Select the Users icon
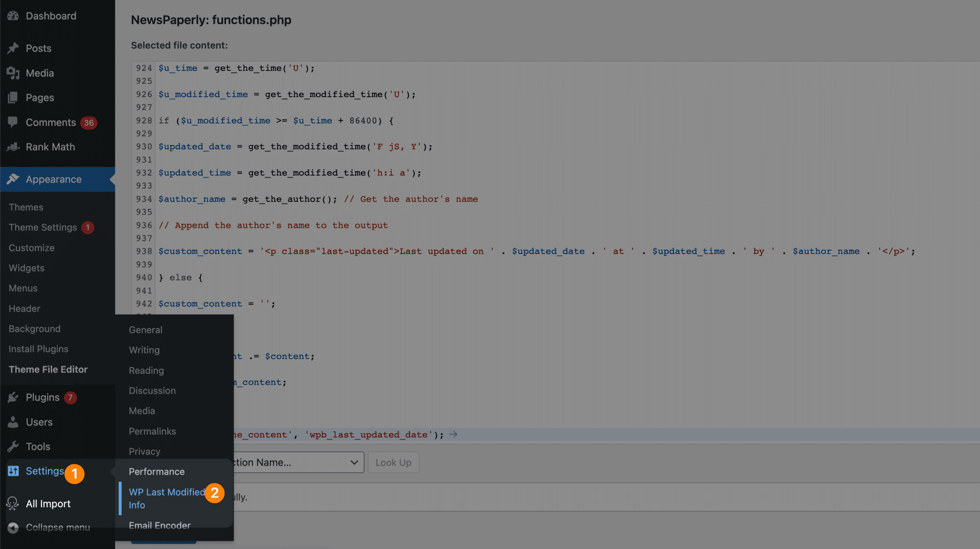This screenshot has height=549, width=980. coord(14,422)
